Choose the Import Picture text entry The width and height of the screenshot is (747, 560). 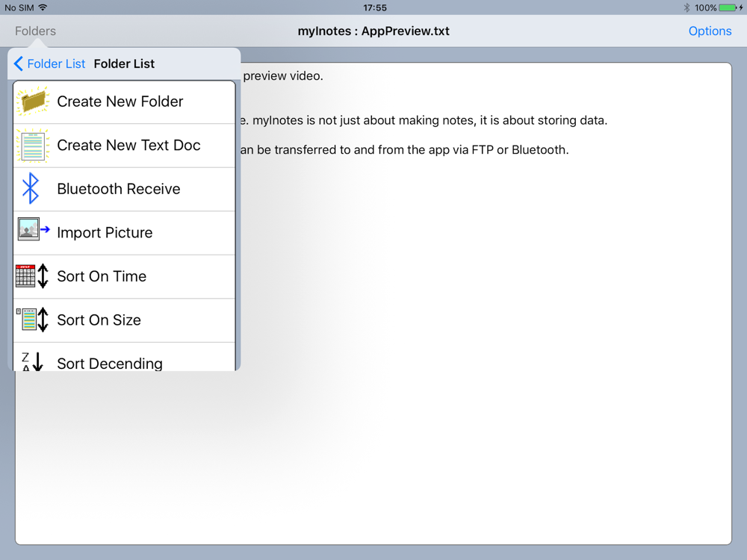coord(105,233)
